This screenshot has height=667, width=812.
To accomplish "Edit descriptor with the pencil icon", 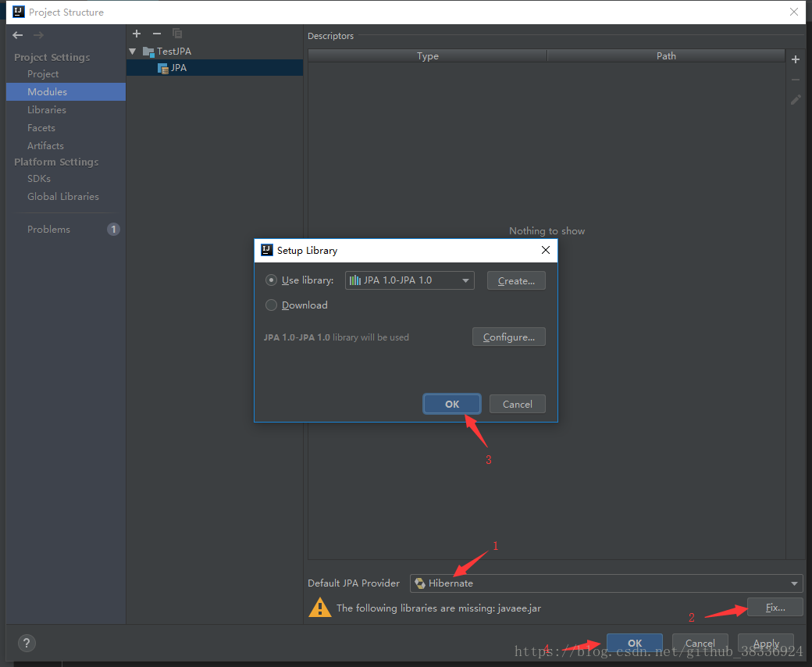I will [796, 99].
